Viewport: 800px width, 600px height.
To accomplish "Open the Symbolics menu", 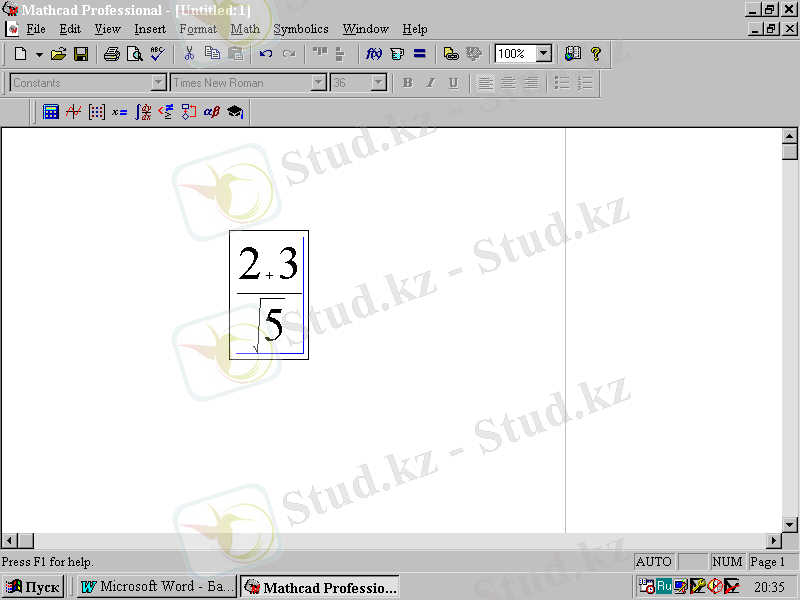I will [x=301, y=29].
